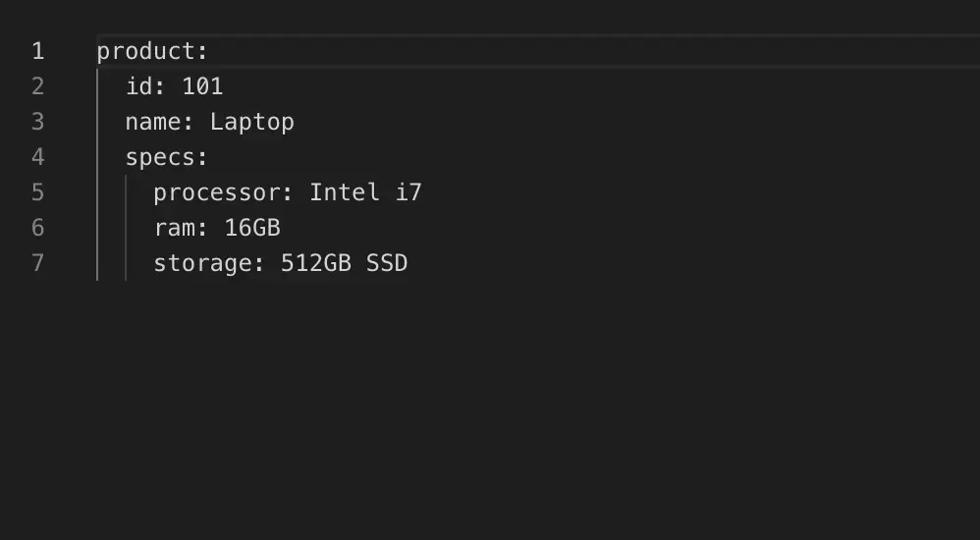
Task: Place cursor in the "storage" key
Action: [202, 263]
